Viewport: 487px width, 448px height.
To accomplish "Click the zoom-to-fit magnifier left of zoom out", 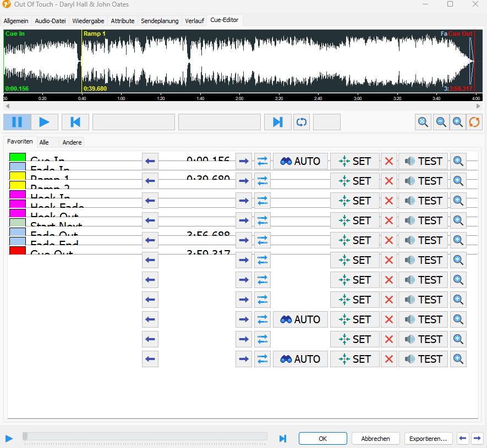I will 423,122.
